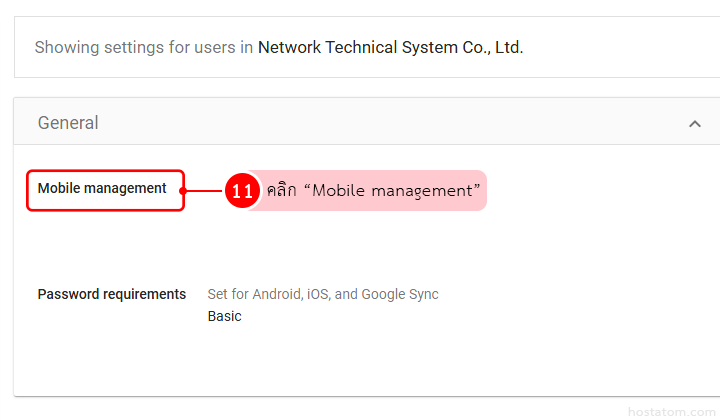
Task: Click the word "requirements" in the password label
Action: coord(147,294)
